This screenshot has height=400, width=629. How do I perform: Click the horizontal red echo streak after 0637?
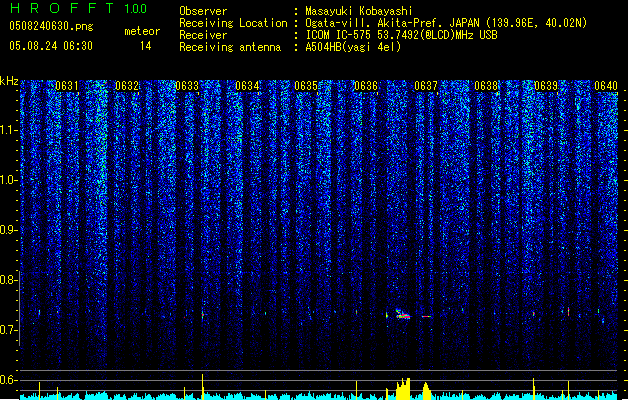tap(426, 317)
